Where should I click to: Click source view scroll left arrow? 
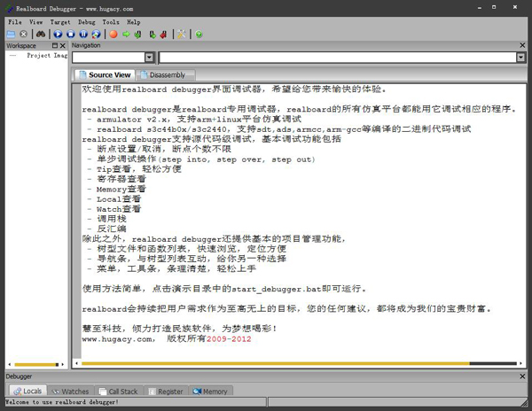(x=77, y=363)
